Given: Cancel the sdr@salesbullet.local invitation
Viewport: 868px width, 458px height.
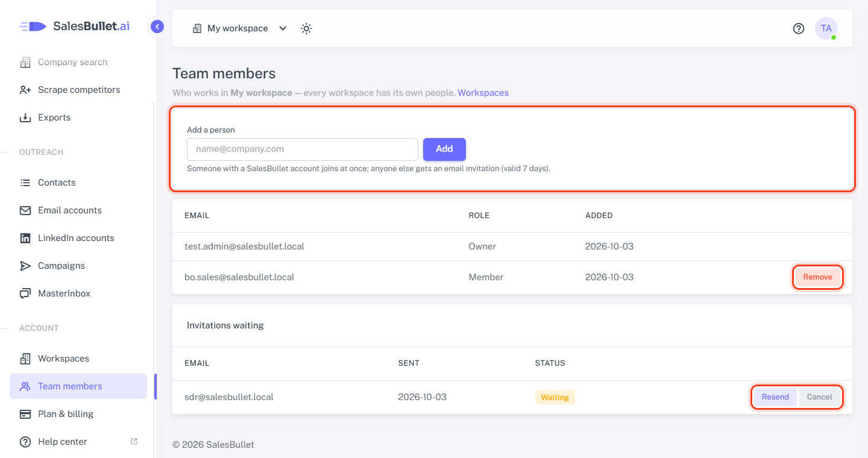Looking at the screenshot, I should 820,397.
